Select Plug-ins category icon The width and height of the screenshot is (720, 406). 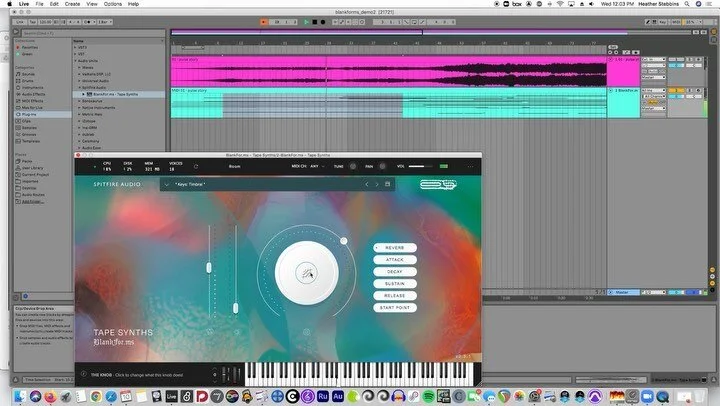[x=18, y=114]
